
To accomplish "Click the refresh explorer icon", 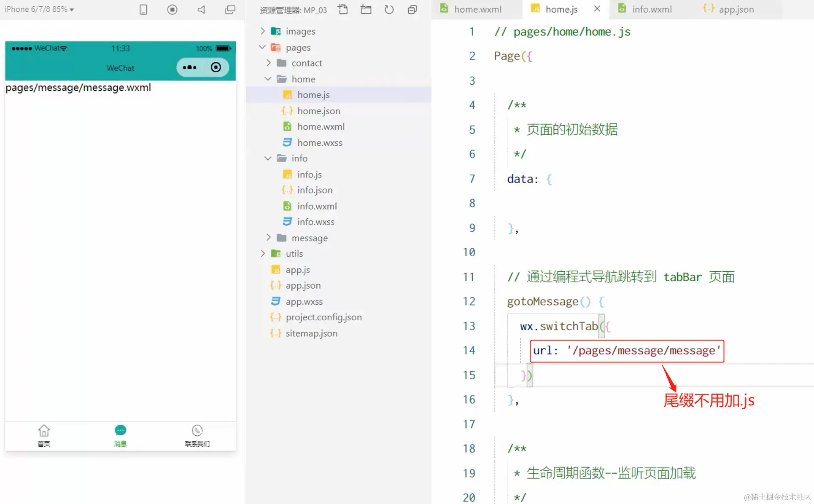I will tap(389, 9).
